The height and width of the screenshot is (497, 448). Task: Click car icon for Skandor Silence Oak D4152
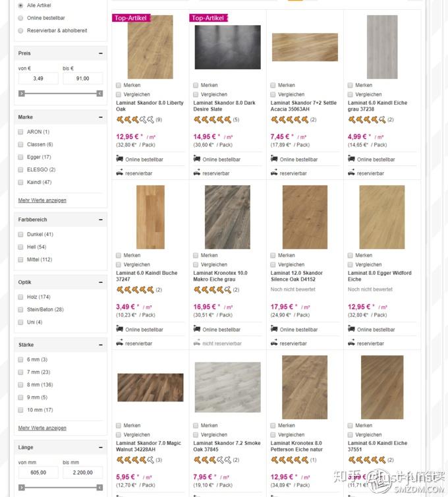pos(274,343)
